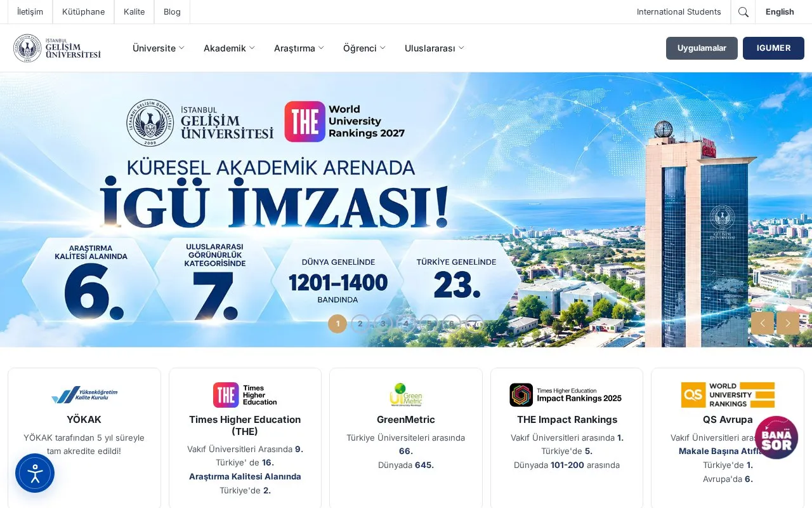Click the Impact Rankings 2025 logo
The image size is (812, 508).
click(566, 395)
